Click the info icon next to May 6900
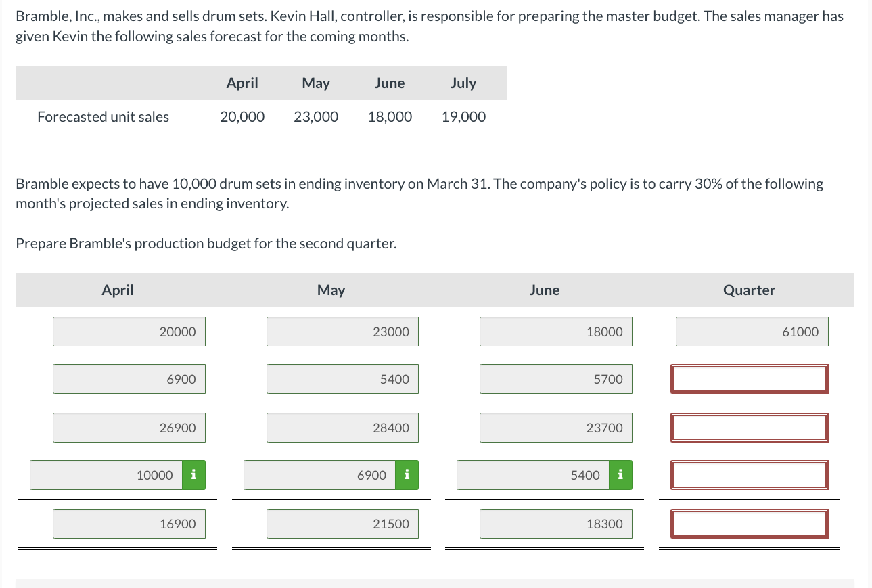This screenshot has height=588, width=872. click(x=407, y=475)
